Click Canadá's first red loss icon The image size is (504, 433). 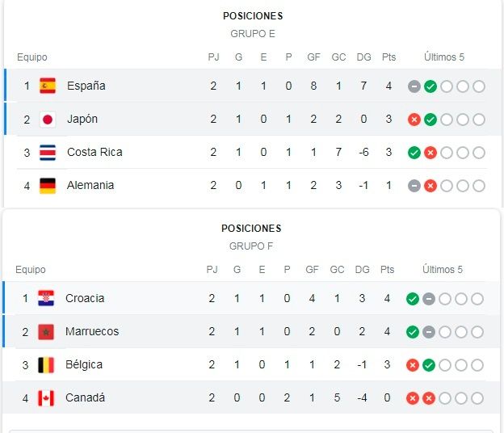point(413,398)
